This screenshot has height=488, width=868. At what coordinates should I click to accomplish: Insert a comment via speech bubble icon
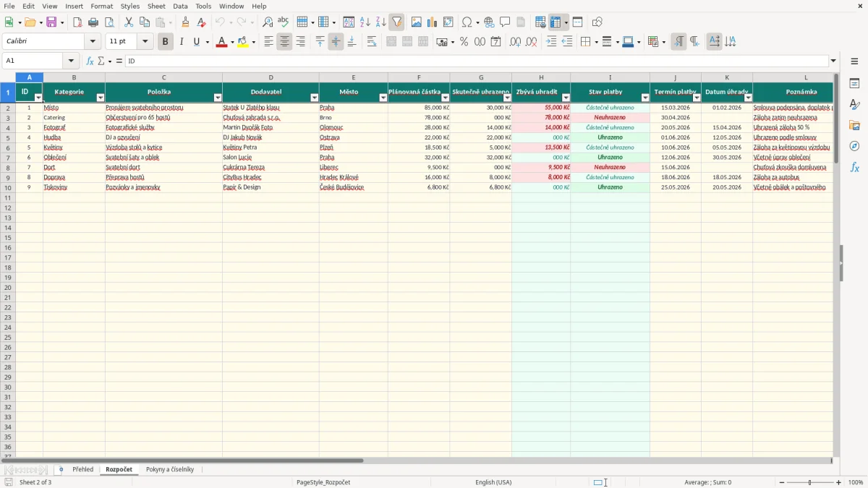coord(505,22)
